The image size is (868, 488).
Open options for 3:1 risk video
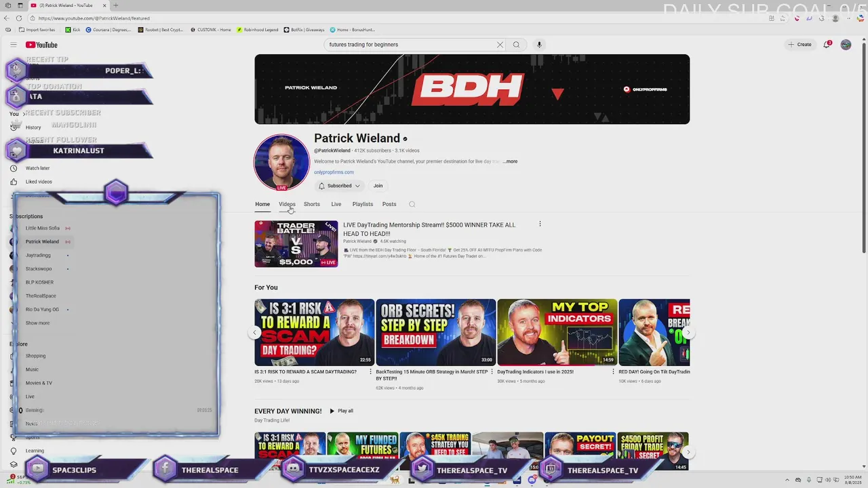(370, 371)
